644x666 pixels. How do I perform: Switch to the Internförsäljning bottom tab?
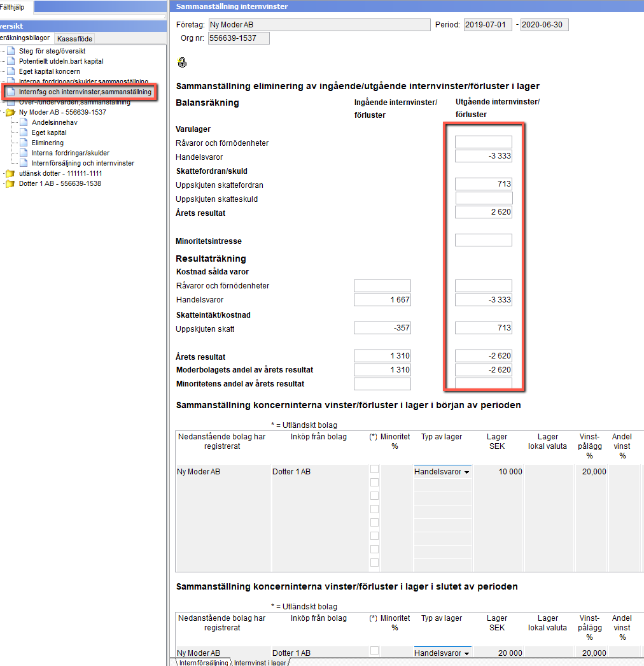(x=204, y=663)
